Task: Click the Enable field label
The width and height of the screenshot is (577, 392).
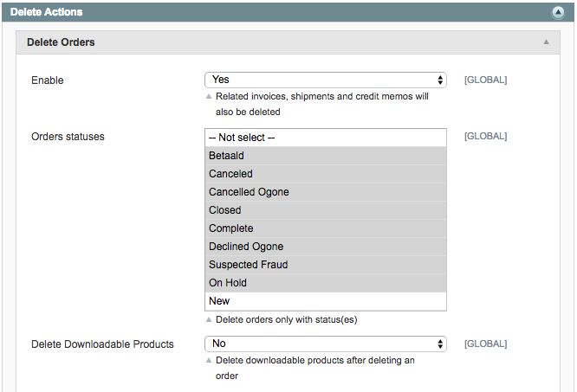Action: point(48,80)
